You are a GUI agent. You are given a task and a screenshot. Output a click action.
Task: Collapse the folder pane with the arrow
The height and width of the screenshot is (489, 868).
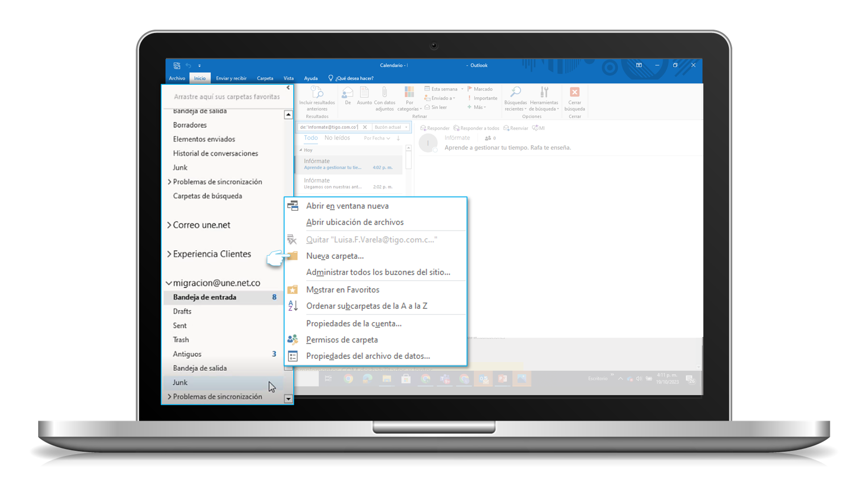pyautogui.click(x=288, y=88)
